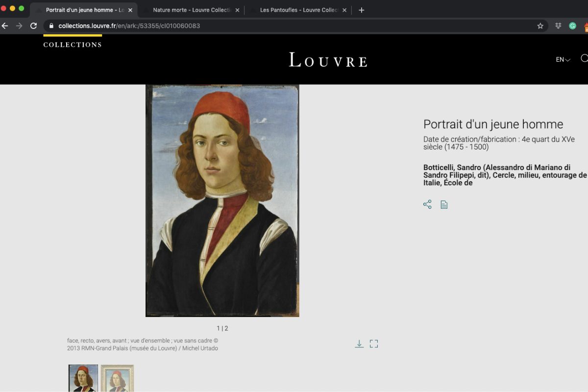Open a new browser tab
Screen dimensions: 588x392
coord(362,10)
